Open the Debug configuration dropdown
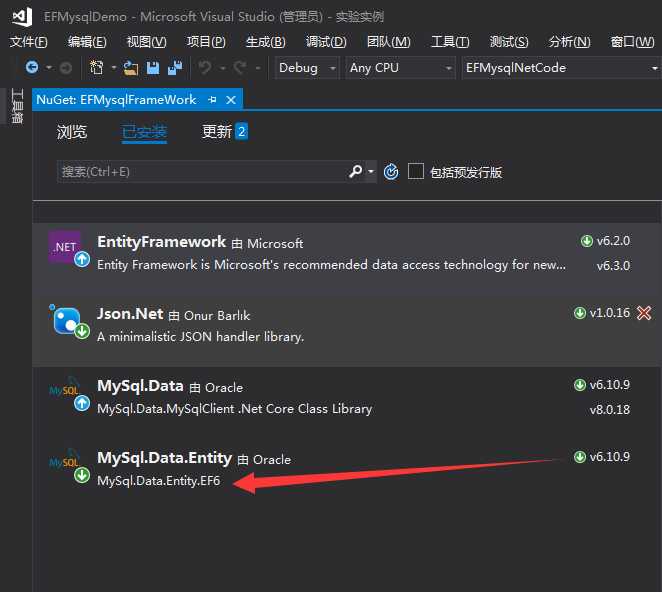The image size is (662, 592). pyautogui.click(x=307, y=68)
